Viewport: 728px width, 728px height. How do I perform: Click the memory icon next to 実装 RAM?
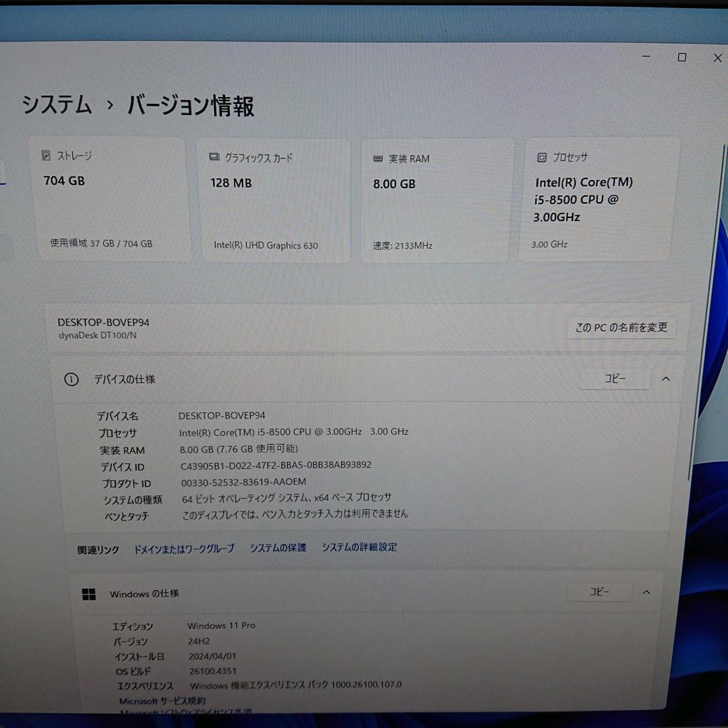coord(378,158)
